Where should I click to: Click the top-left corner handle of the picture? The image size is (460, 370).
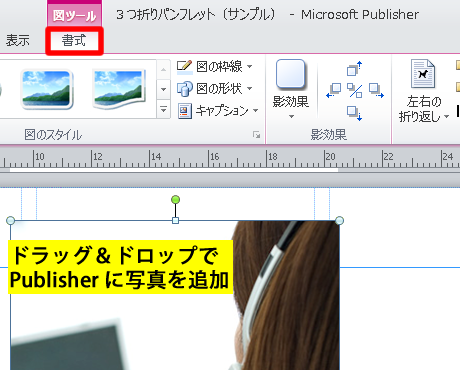click(10, 220)
